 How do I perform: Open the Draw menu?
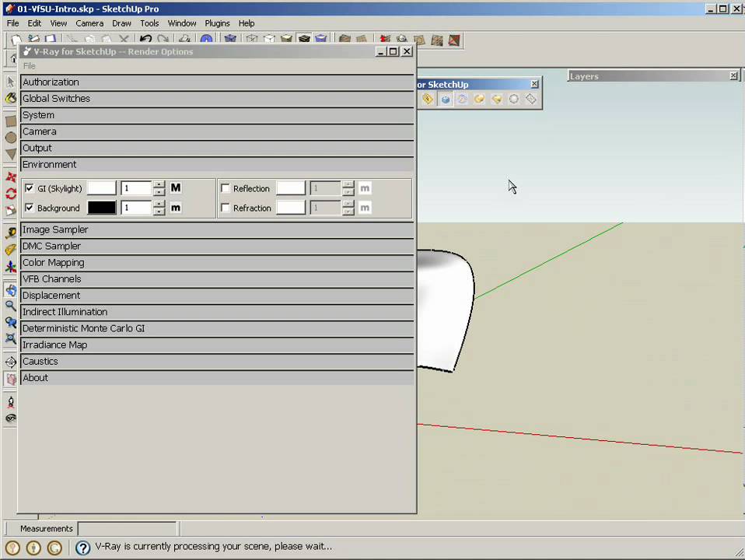[121, 23]
